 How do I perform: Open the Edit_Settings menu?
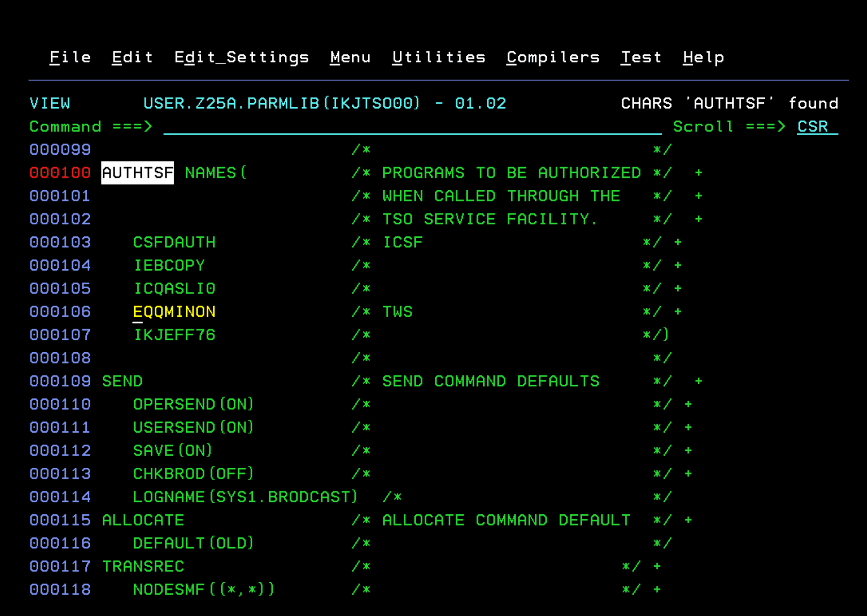(241, 57)
